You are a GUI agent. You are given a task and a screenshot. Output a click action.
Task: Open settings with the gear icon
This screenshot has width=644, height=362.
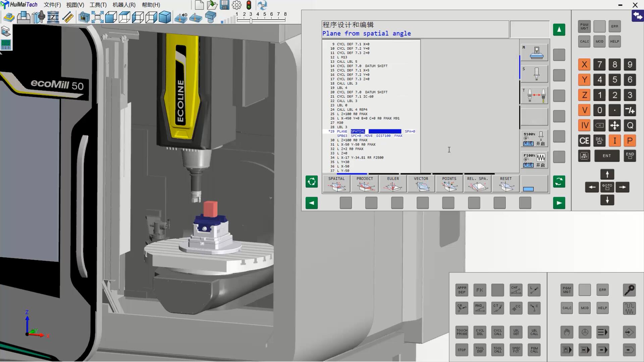click(x=236, y=5)
